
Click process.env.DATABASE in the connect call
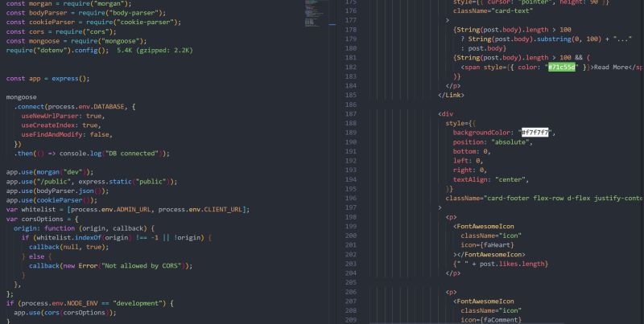pos(86,107)
